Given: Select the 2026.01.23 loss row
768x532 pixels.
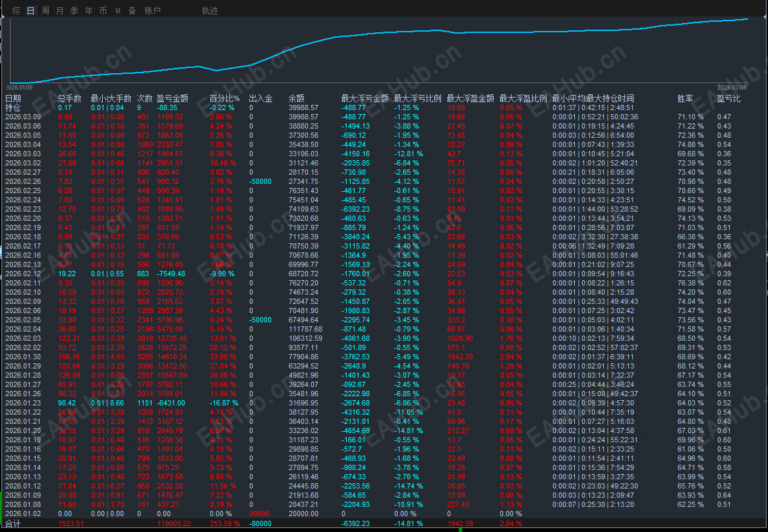Looking at the screenshot, I should [384, 403].
